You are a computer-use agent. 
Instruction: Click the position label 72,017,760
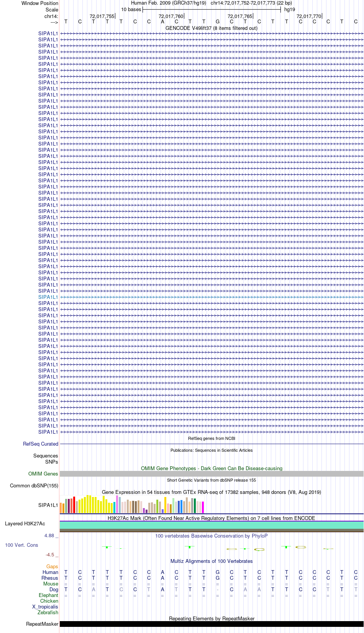[x=171, y=16]
